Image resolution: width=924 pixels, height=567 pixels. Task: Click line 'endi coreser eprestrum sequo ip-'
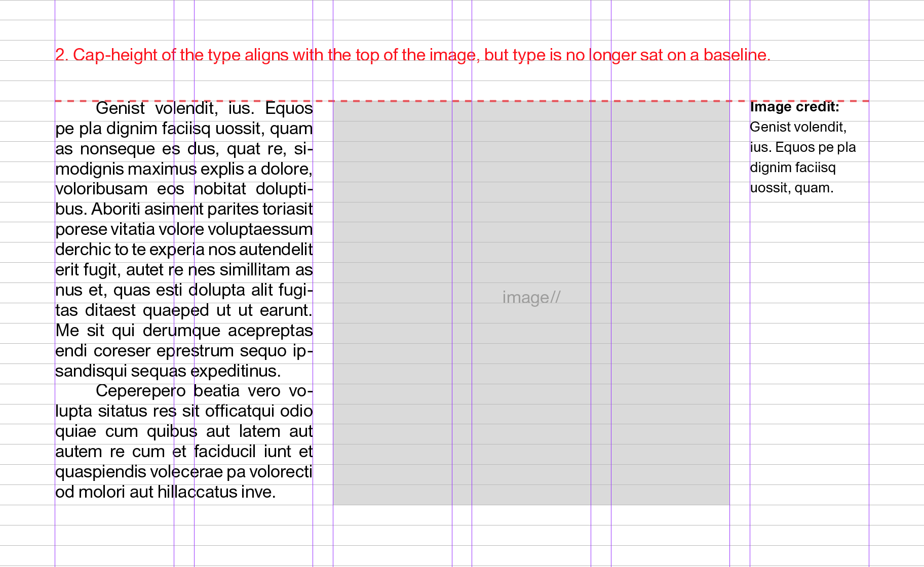(x=184, y=351)
